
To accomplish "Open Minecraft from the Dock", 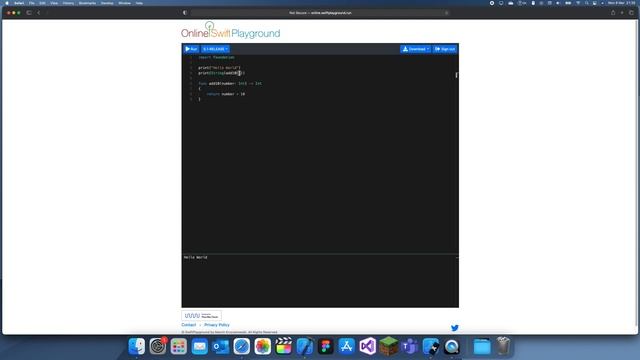I will click(x=389, y=347).
